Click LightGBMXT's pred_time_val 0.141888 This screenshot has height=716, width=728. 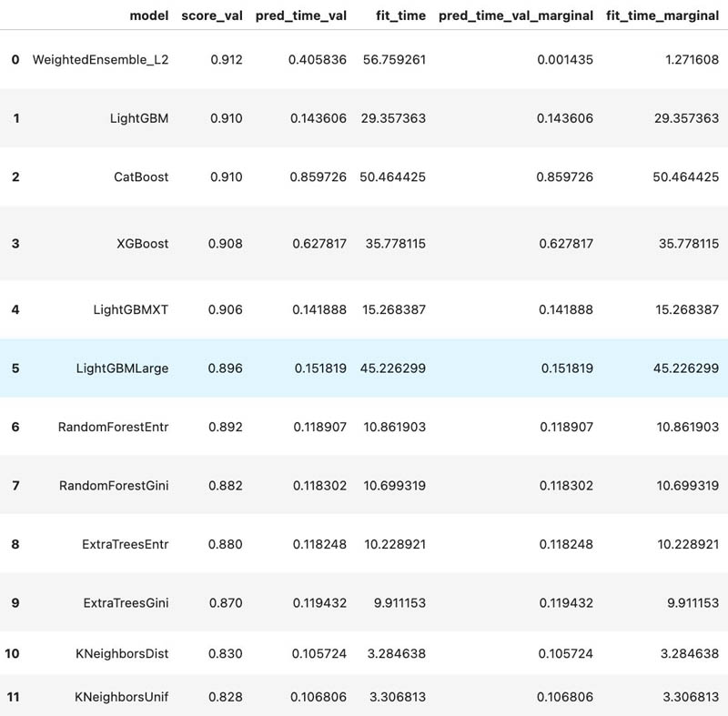point(319,309)
